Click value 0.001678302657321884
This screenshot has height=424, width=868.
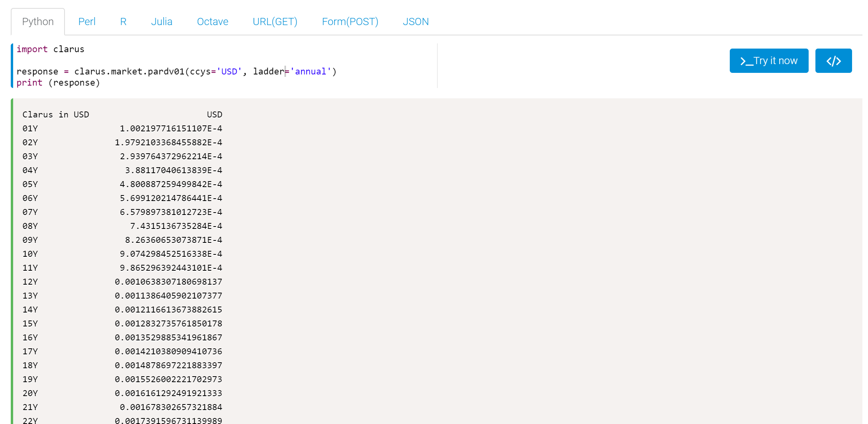point(171,407)
